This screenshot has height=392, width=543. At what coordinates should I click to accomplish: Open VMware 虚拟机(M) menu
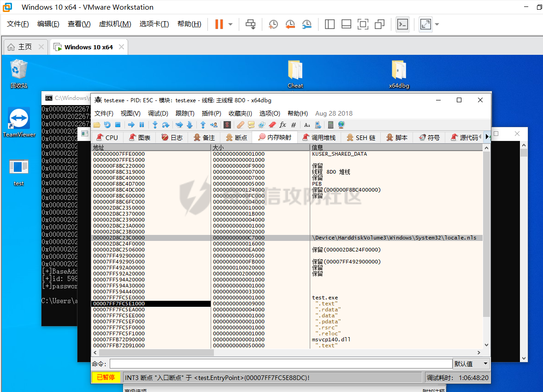point(115,24)
